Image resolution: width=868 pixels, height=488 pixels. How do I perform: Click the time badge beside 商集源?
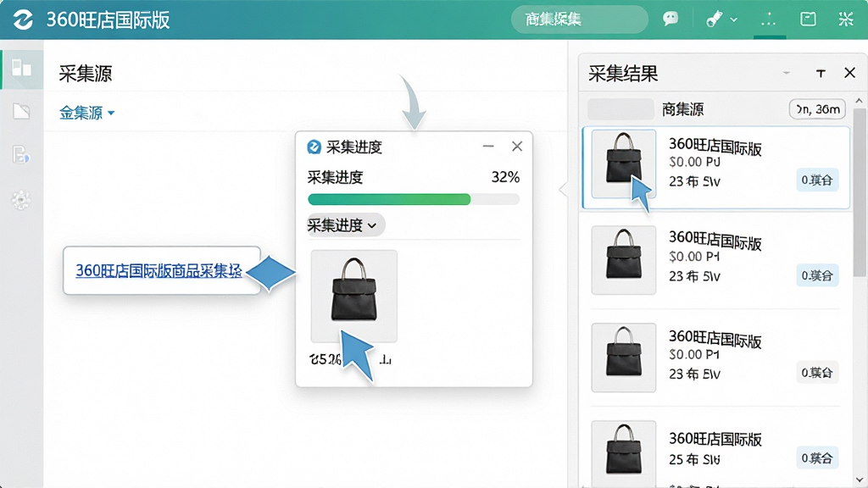818,109
